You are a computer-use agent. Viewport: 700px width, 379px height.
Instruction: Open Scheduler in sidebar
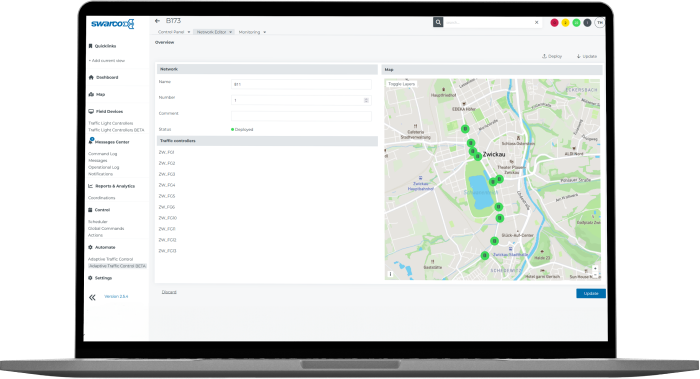click(x=97, y=222)
